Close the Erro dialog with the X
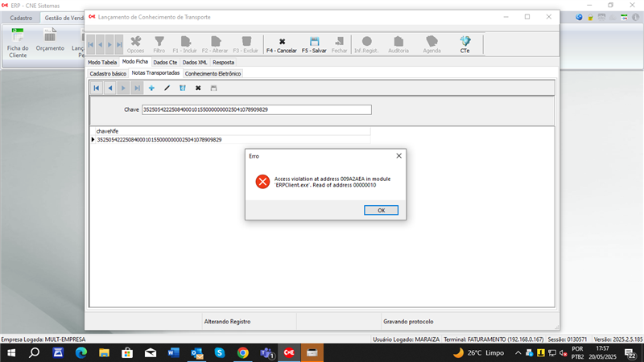Viewport: 644px width, 362px height. click(x=398, y=155)
